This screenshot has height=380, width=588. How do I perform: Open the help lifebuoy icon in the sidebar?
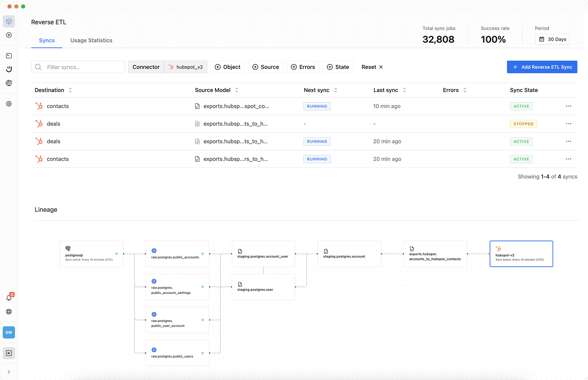(x=9, y=312)
